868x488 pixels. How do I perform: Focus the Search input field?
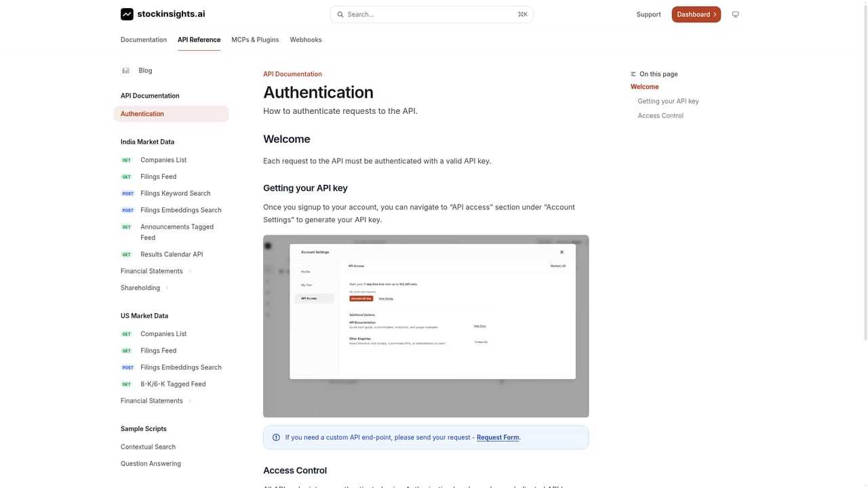[431, 14]
